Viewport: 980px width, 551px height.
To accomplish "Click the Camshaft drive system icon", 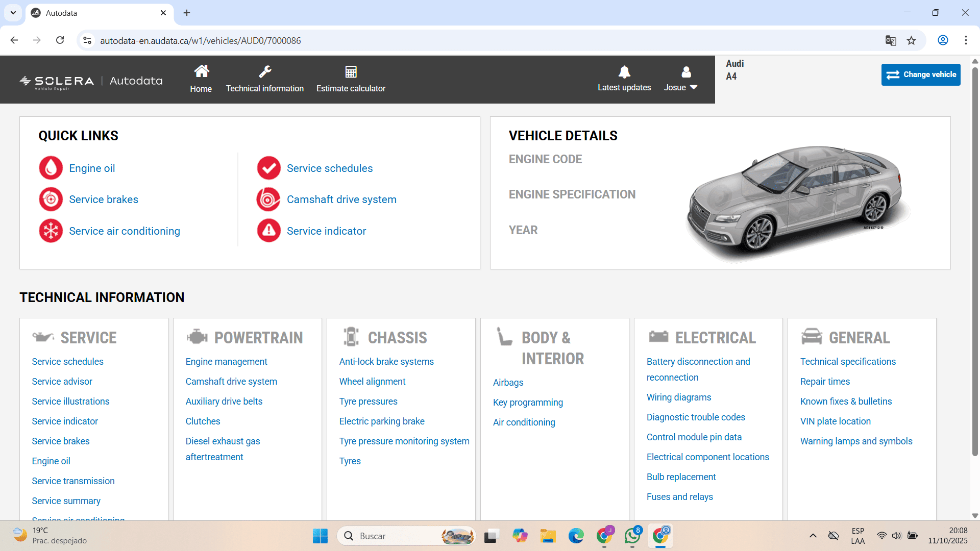I will [268, 199].
